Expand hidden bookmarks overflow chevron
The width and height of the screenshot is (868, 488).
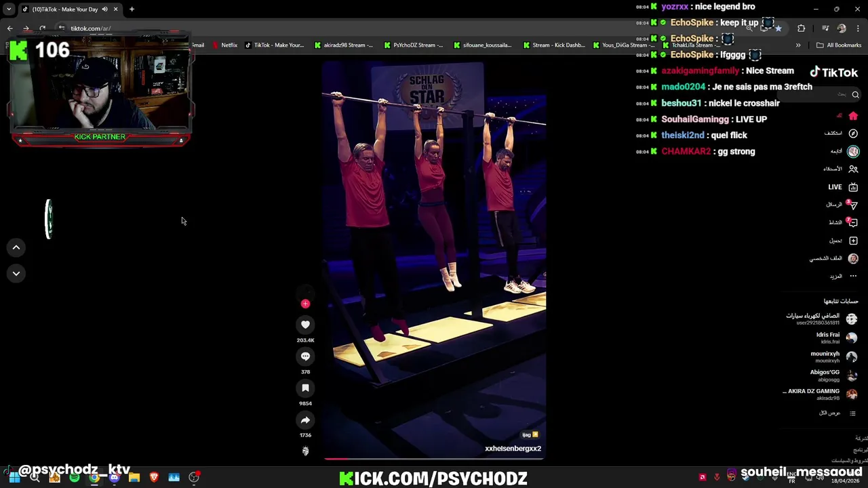[798, 45]
